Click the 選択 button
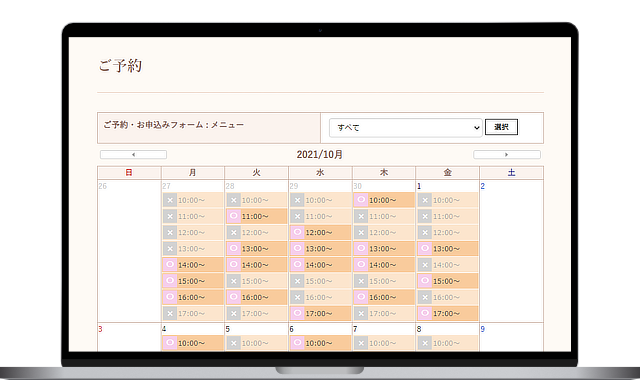 tap(501, 127)
